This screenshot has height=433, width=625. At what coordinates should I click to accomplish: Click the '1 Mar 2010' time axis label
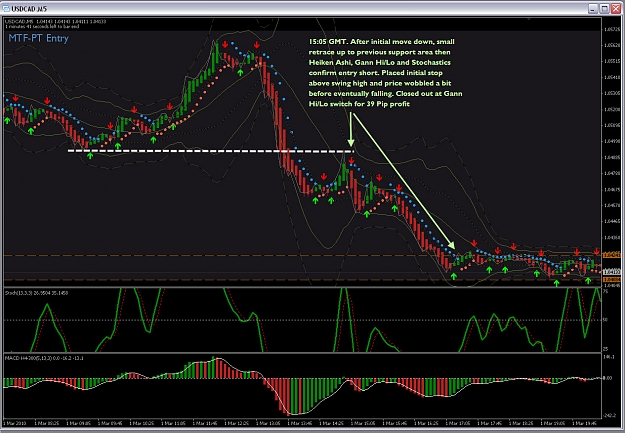point(15,423)
